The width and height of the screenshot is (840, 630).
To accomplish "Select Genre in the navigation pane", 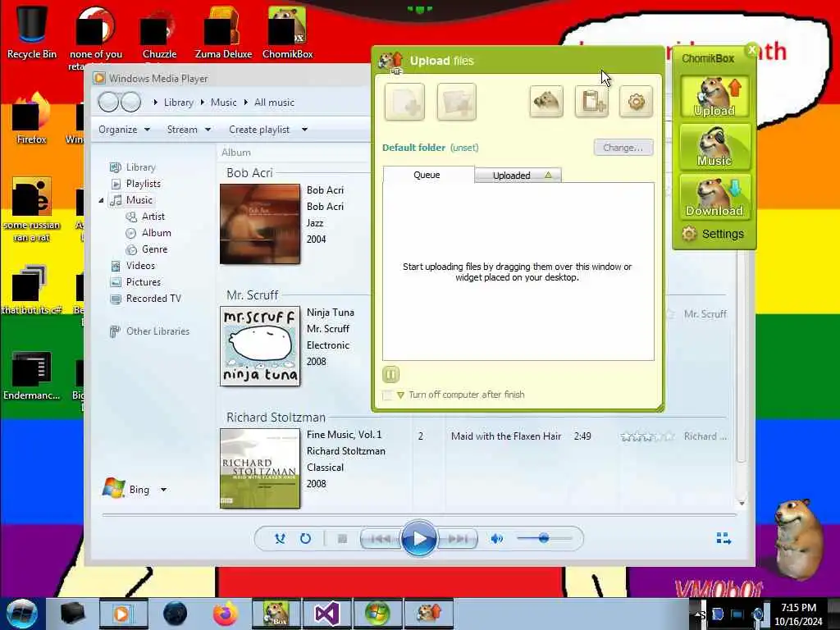I will [x=147, y=249].
